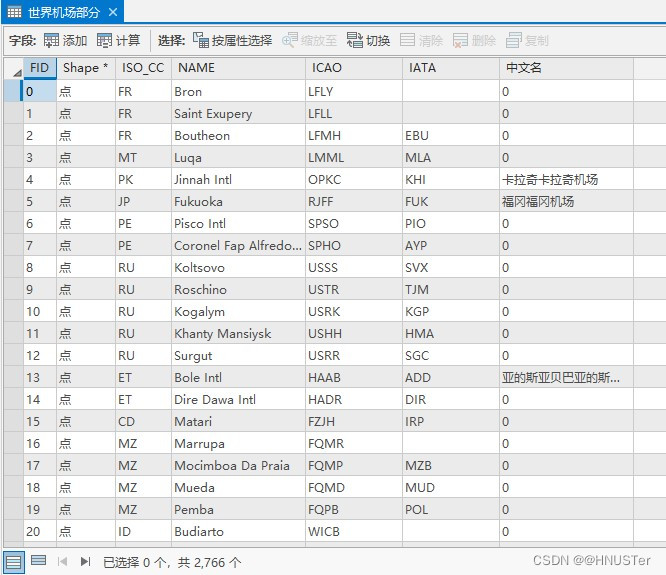Open 按属性选择 select by attributes
666x575 pixels.
pos(232,41)
